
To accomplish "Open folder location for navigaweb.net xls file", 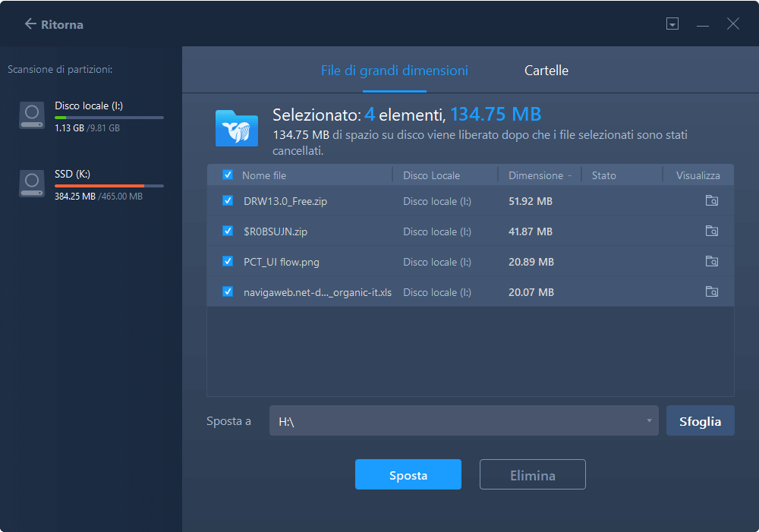I will pos(712,292).
